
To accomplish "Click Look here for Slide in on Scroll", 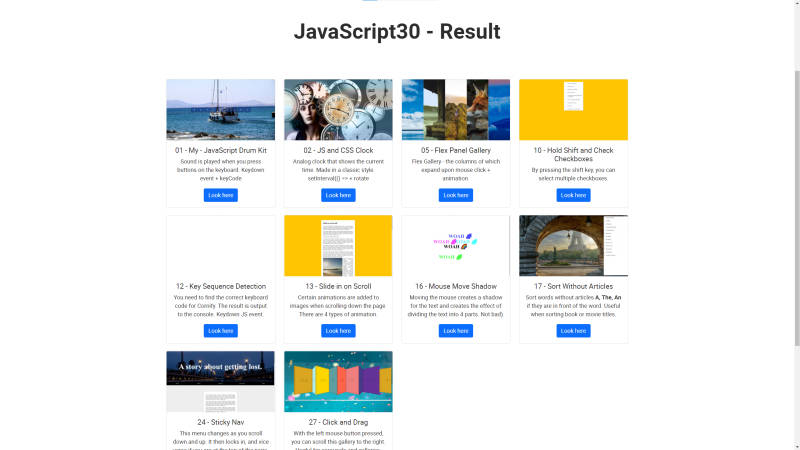I will pos(338,331).
